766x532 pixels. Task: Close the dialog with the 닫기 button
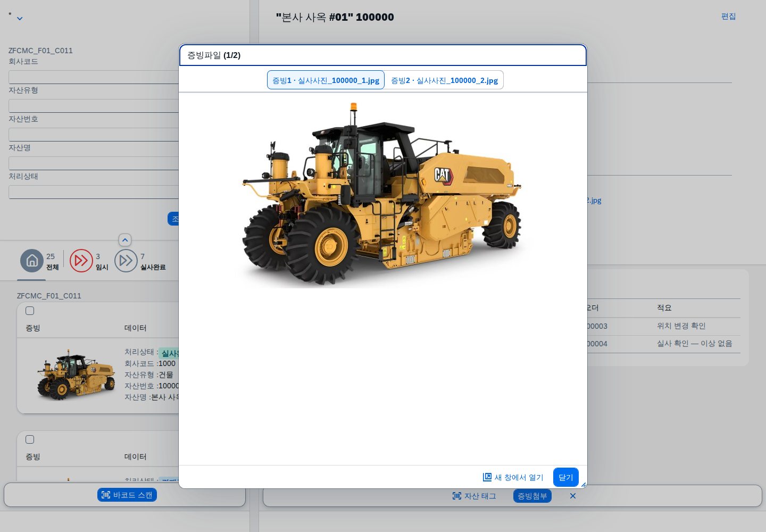tap(566, 477)
